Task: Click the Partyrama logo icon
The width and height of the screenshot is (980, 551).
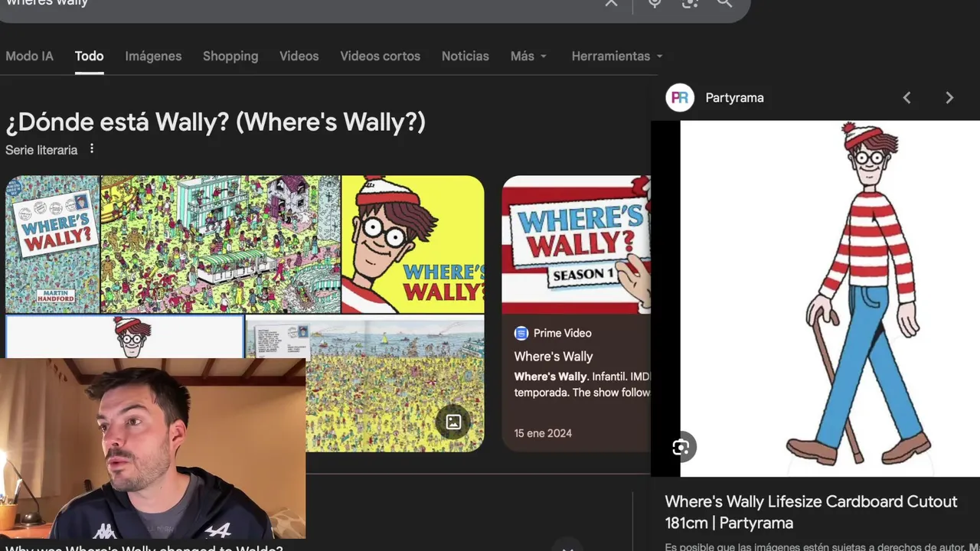Action: point(680,98)
